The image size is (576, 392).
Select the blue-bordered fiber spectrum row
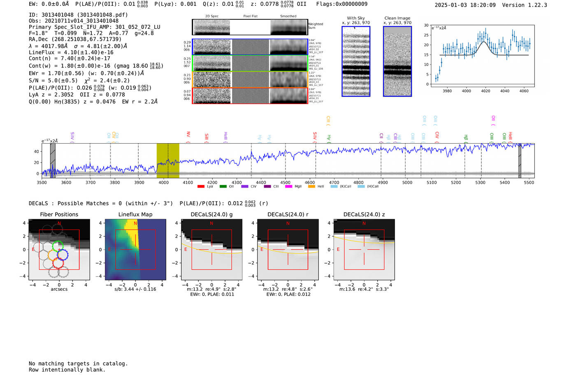tap(250, 47)
